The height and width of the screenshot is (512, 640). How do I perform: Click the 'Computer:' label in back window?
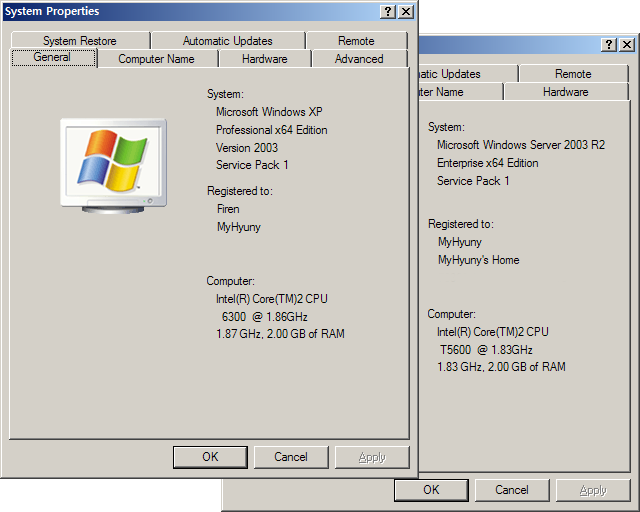(x=451, y=314)
